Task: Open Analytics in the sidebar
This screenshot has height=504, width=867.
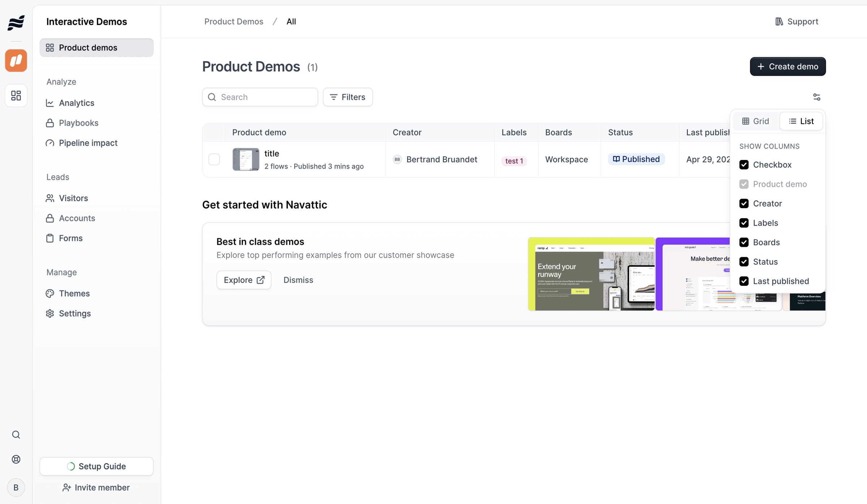Action: tap(76, 103)
